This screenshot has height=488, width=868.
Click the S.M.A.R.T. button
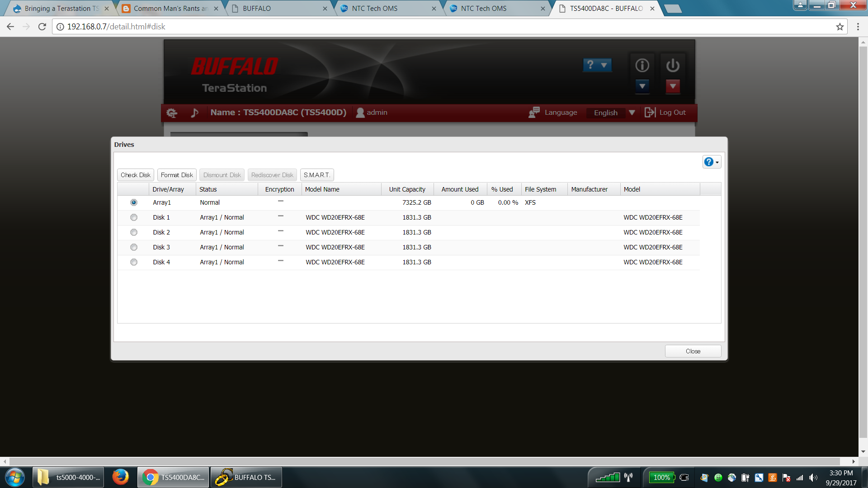pos(316,175)
